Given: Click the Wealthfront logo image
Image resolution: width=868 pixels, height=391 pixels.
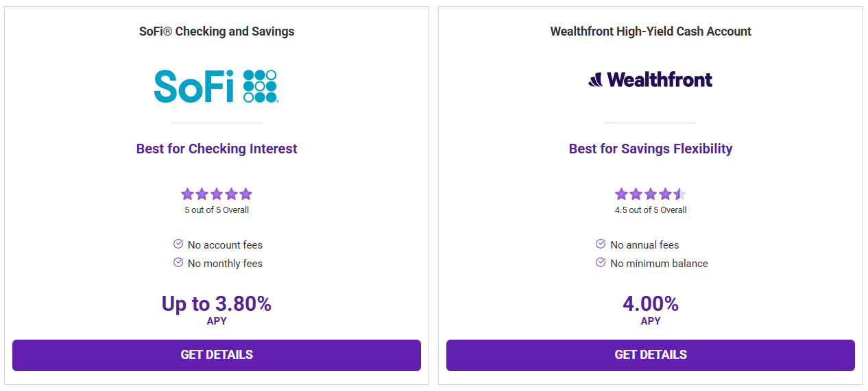Looking at the screenshot, I should pos(650,80).
